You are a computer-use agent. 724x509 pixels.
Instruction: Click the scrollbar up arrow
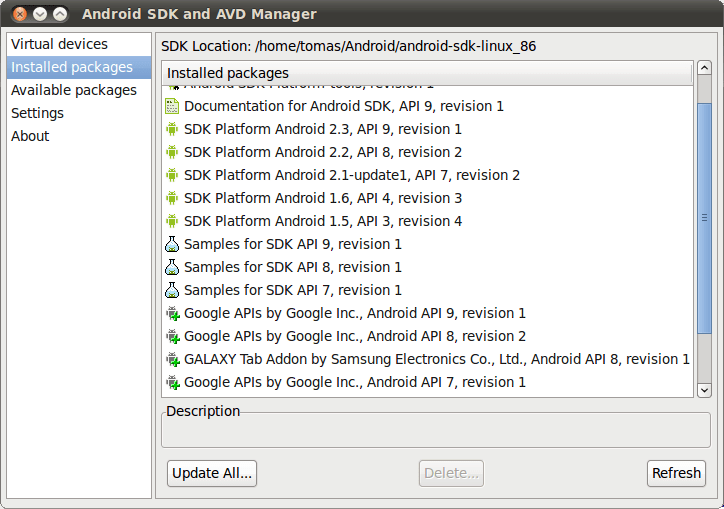(704, 68)
